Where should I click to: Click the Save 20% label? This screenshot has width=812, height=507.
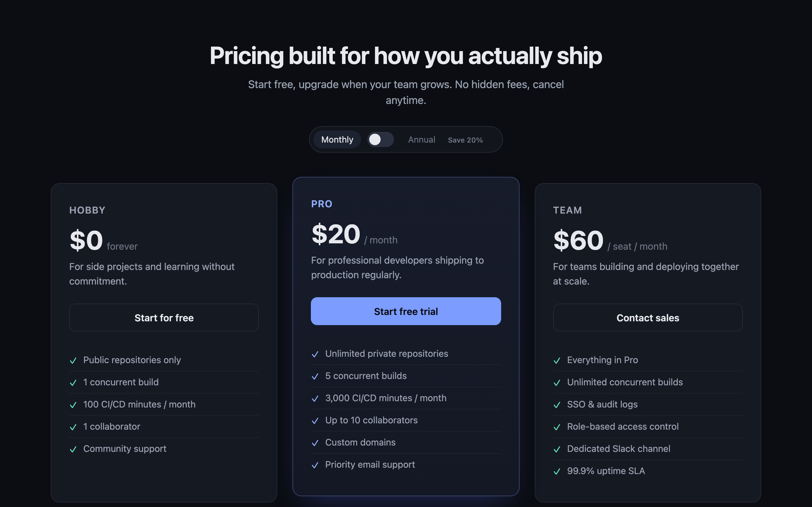tap(465, 140)
